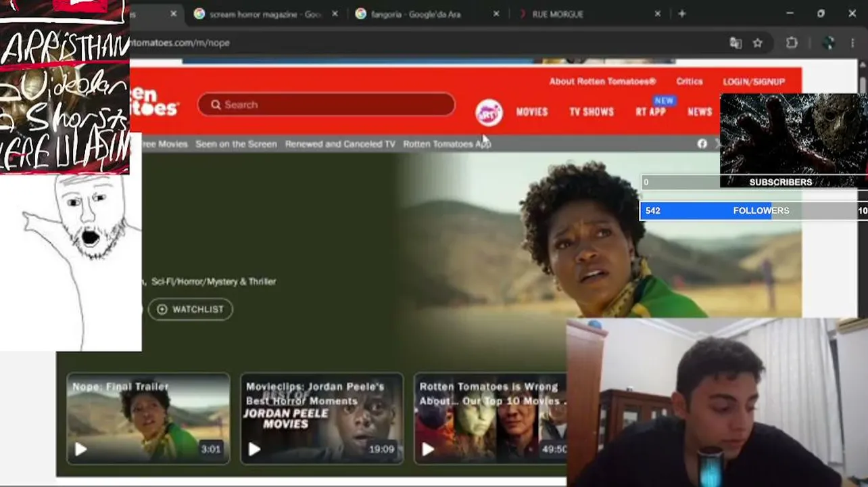Open the RT APP menu item
Viewport: 868px width, 487px height.
(x=650, y=112)
